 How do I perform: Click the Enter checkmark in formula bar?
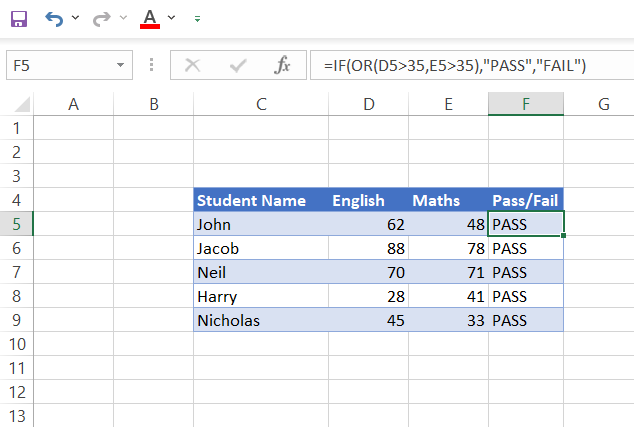[x=238, y=66]
